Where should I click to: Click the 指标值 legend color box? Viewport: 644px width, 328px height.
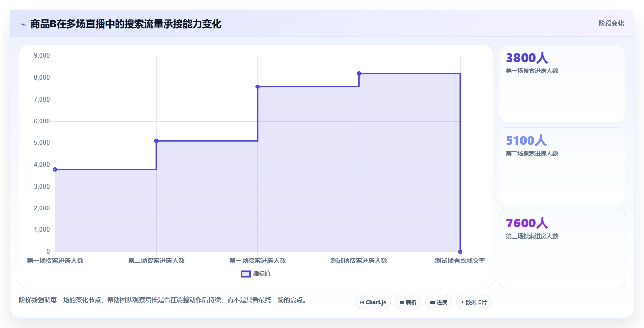246,274
